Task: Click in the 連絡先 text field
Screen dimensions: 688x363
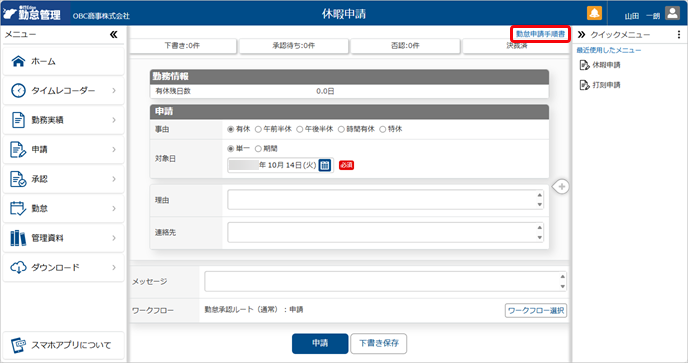Action: 385,232
